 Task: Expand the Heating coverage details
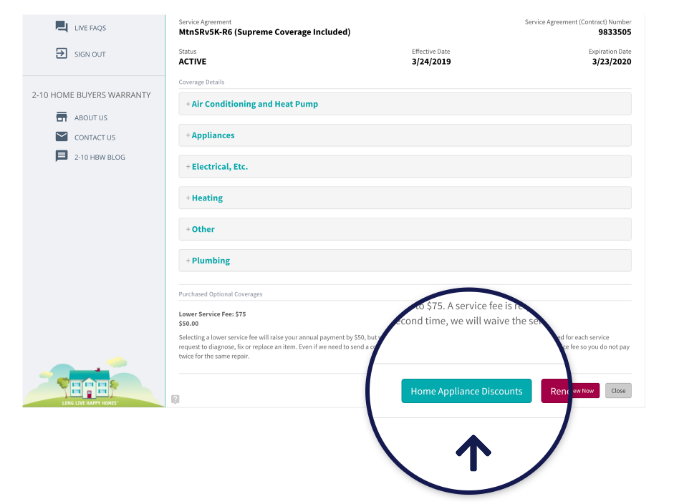[x=206, y=198]
